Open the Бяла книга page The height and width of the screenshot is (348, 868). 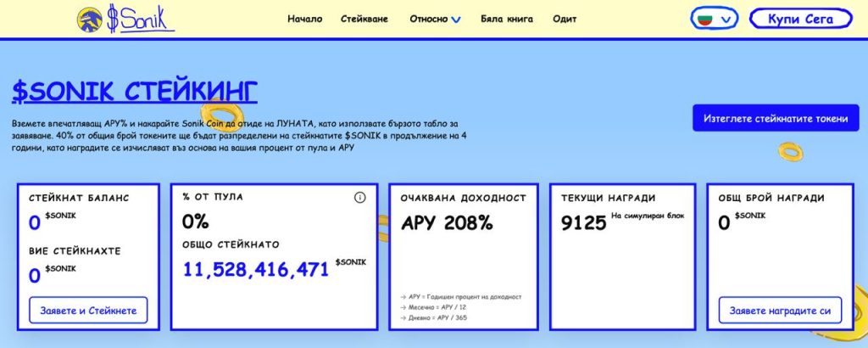click(x=506, y=19)
